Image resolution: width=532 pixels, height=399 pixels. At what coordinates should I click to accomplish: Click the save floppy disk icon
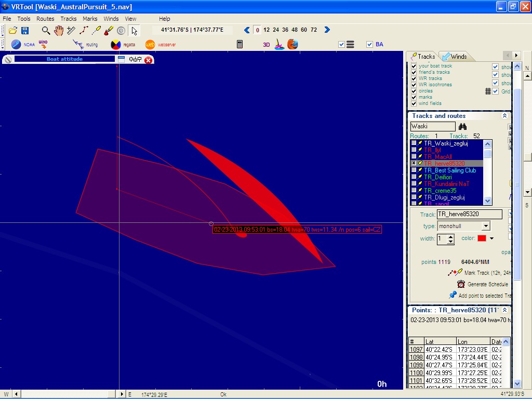[24, 31]
